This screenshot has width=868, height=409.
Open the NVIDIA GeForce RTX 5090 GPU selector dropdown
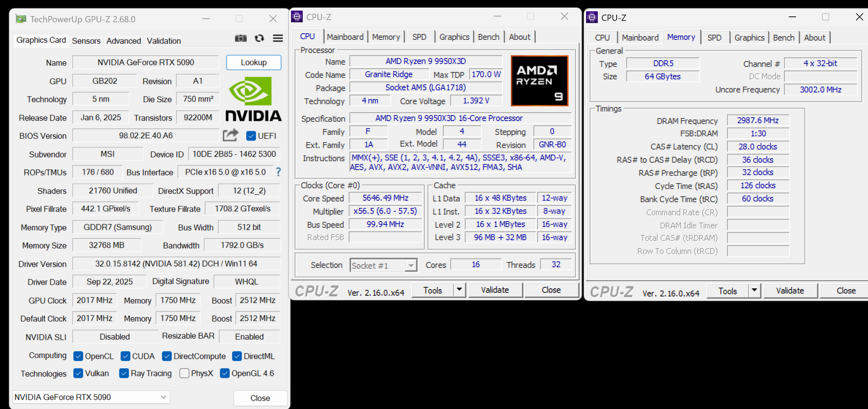[x=91, y=397]
